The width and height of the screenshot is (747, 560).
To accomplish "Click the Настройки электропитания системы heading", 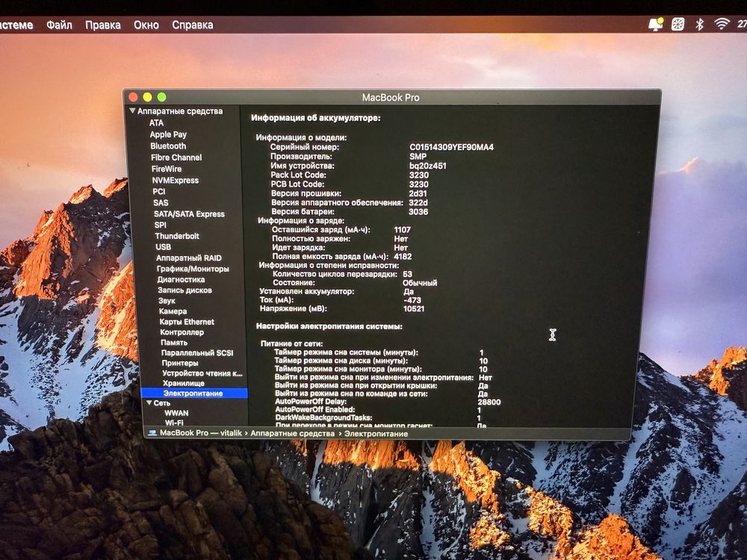I will pyautogui.click(x=329, y=326).
